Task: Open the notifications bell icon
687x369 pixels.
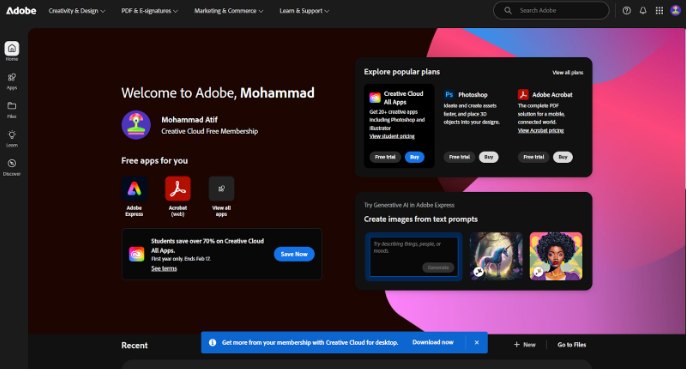Action: click(x=643, y=11)
